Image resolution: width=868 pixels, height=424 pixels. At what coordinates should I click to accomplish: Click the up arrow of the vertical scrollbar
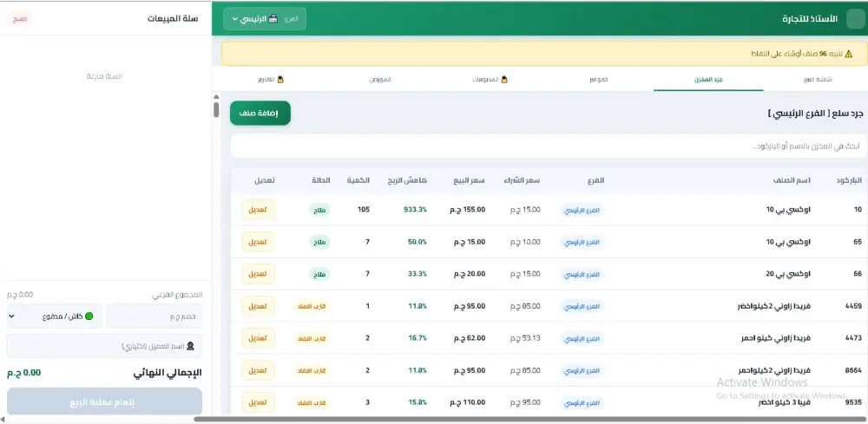point(216,97)
